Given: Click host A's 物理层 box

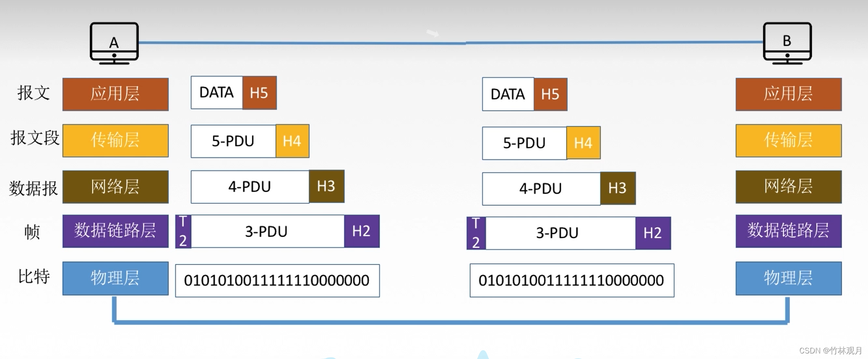Looking at the screenshot, I should [x=115, y=278].
